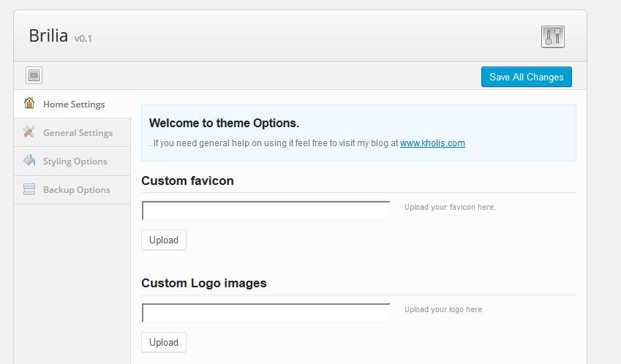Click the Brilia theme title
621x364 pixels.
click(x=48, y=36)
